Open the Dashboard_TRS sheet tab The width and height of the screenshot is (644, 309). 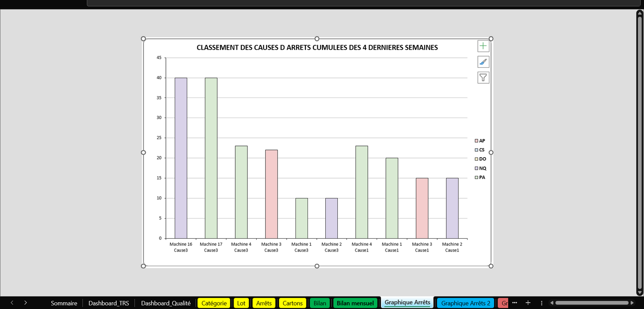(x=108, y=303)
